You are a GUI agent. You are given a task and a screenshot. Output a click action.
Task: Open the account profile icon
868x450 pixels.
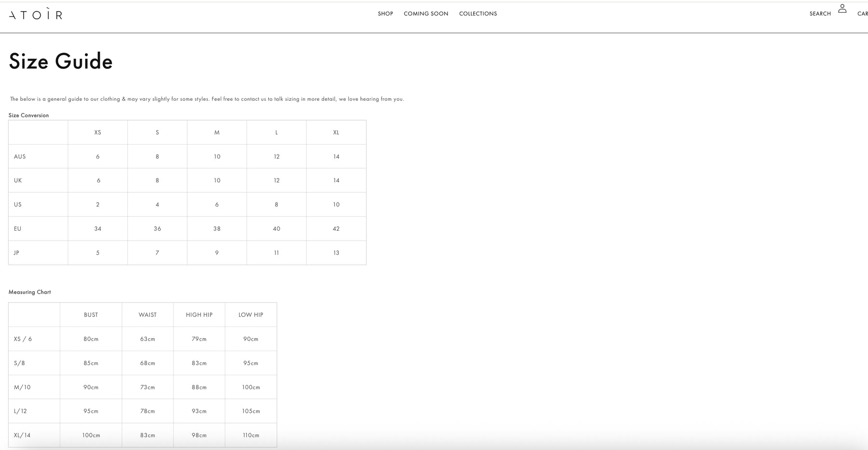point(842,9)
